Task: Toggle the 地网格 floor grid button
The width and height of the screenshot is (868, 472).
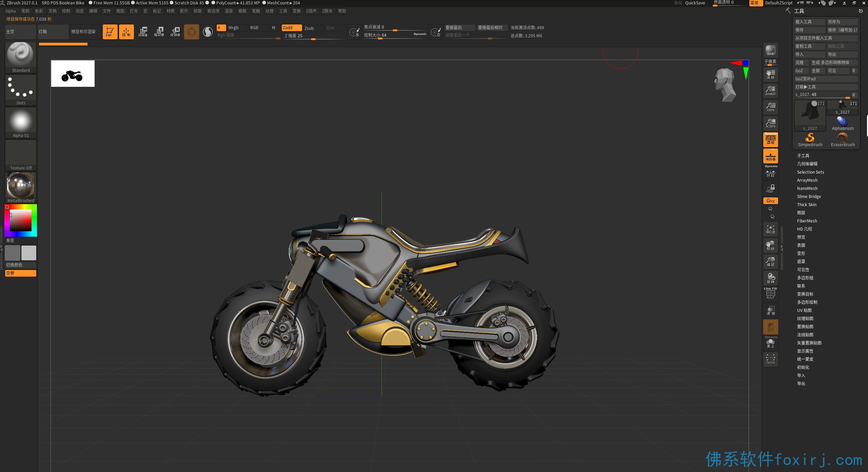Action: click(770, 156)
